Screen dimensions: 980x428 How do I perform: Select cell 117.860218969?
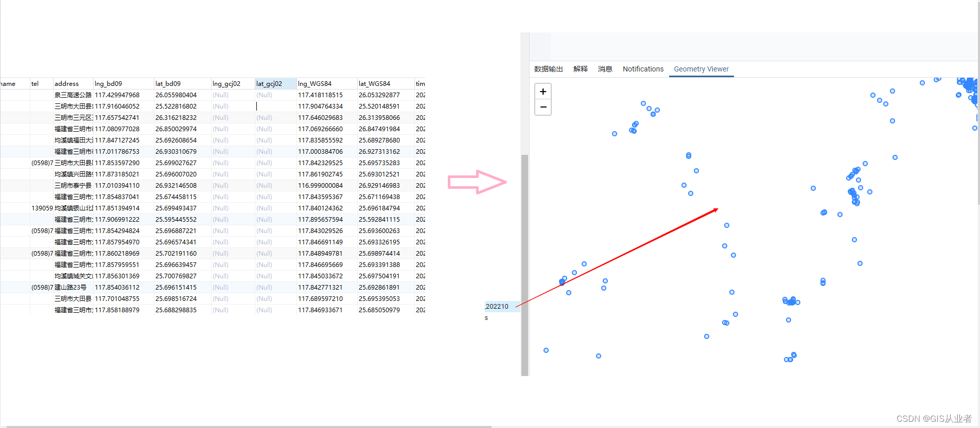coord(124,254)
